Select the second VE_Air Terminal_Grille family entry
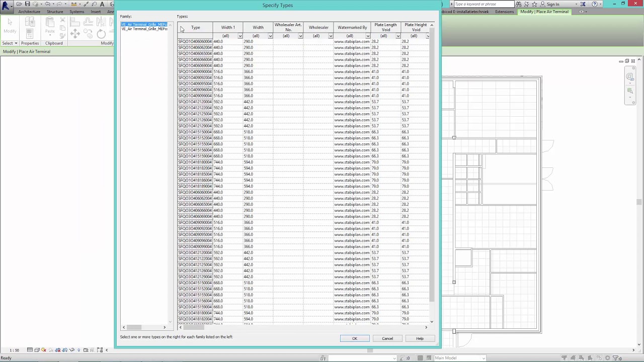 (x=144, y=29)
